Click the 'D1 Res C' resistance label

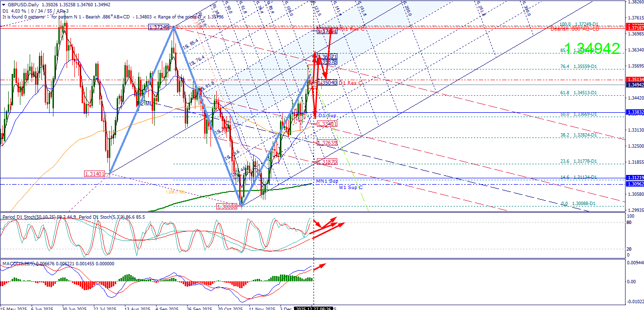pos(351,83)
